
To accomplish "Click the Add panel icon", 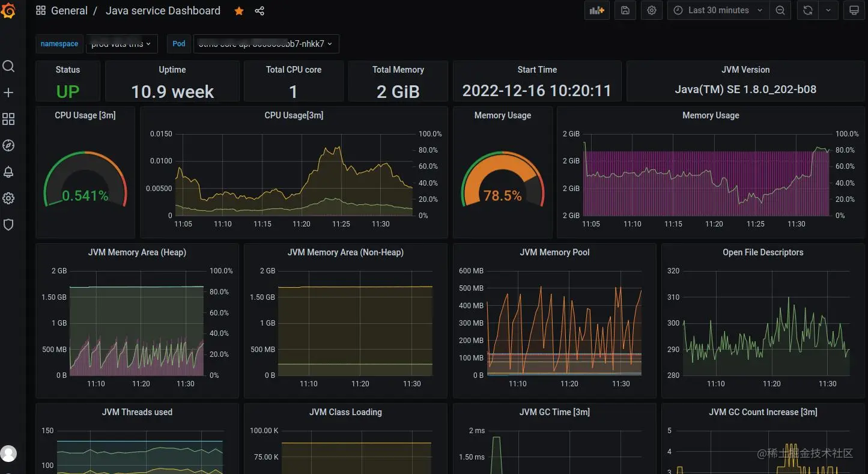I will coord(596,10).
